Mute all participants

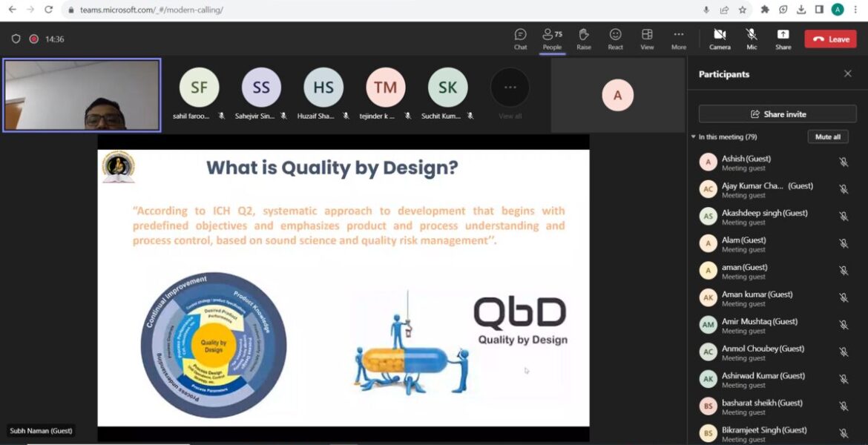click(827, 137)
